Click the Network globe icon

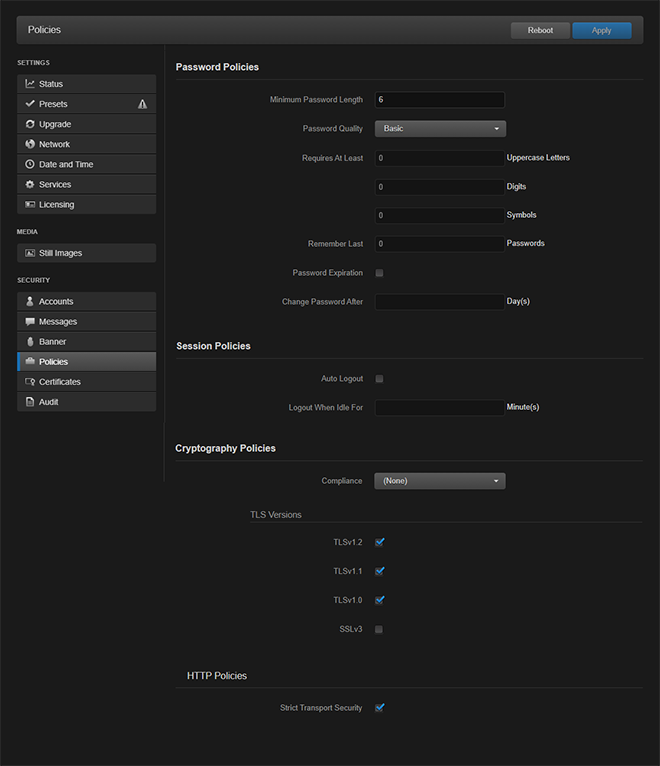pyautogui.click(x=30, y=144)
